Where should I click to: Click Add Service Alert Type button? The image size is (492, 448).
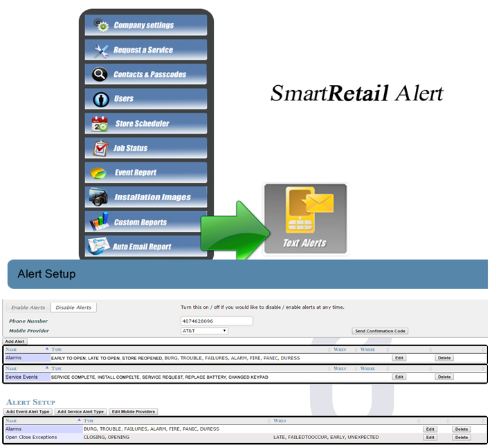tap(81, 411)
